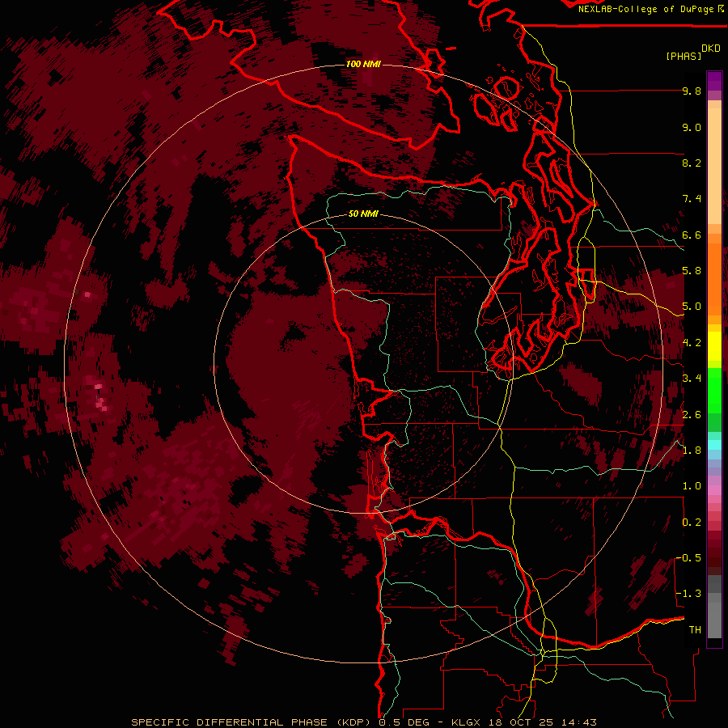Click the TH threshold label
Screen dimensions: 728x728
pyautogui.click(x=695, y=630)
